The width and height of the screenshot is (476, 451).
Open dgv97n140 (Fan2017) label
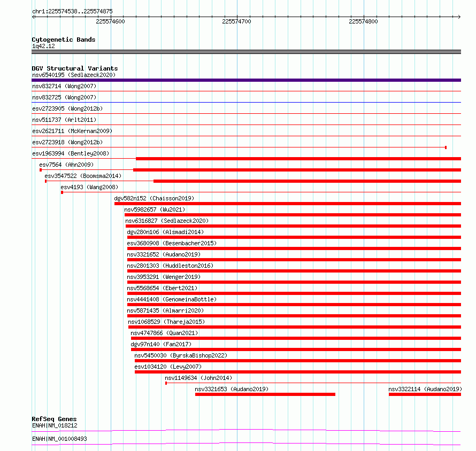click(x=161, y=344)
